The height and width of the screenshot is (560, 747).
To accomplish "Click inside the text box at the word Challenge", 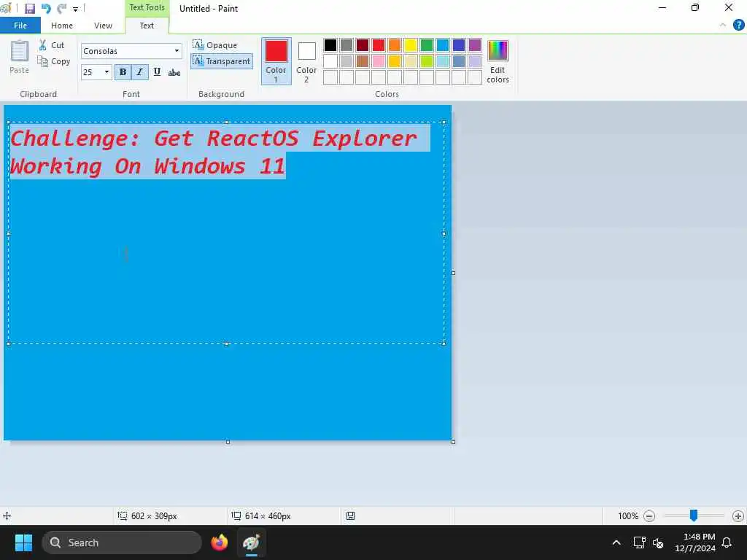I will coord(75,139).
